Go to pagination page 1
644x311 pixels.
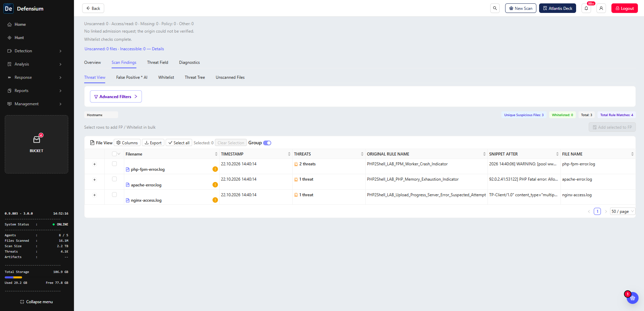(x=597, y=212)
